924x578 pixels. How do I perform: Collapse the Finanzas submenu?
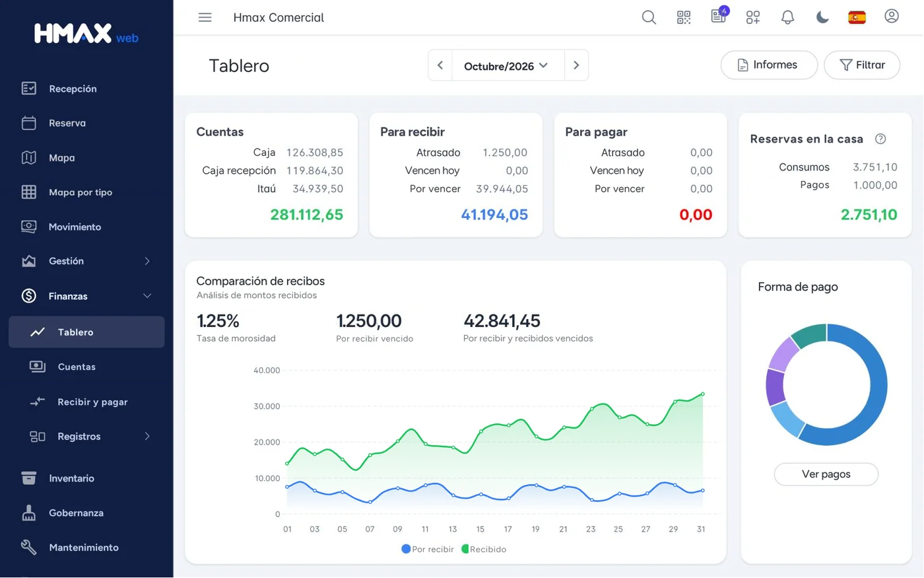tap(86, 296)
